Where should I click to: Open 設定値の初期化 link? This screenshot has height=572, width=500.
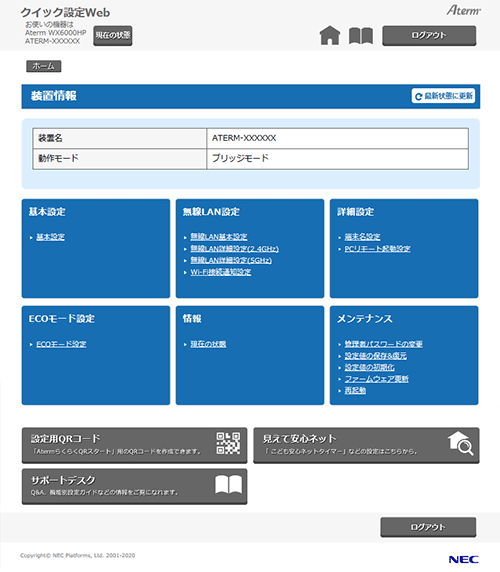(x=369, y=367)
